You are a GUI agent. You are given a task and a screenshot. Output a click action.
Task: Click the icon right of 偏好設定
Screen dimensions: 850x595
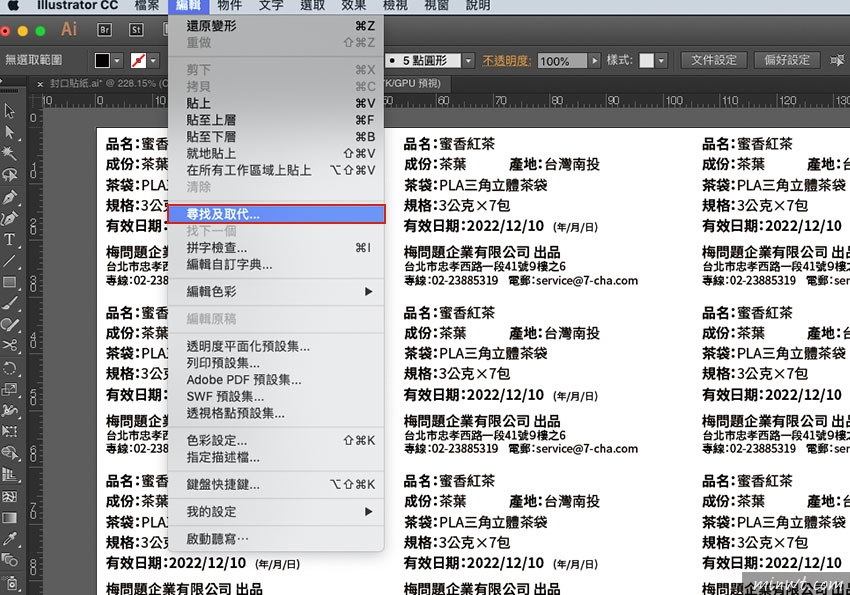click(837, 60)
